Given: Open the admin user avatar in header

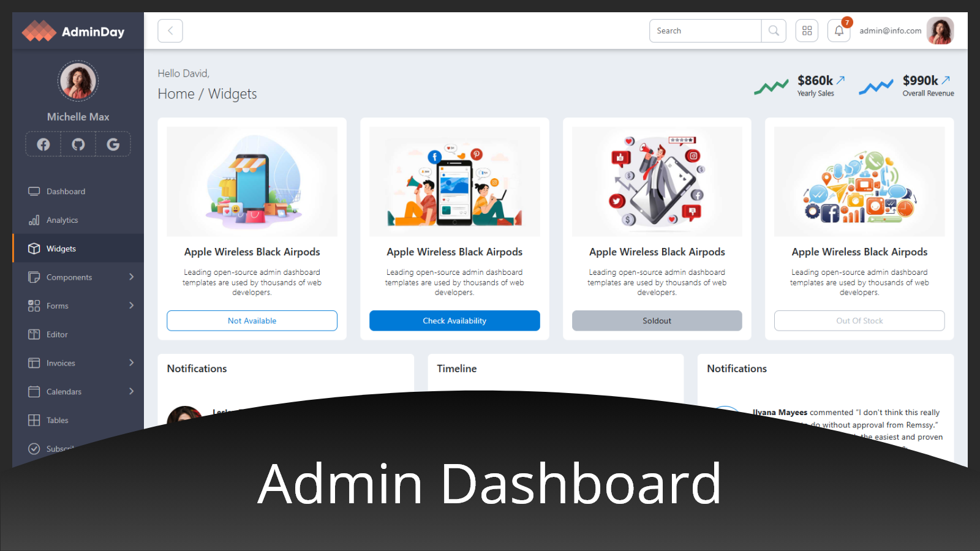Looking at the screenshot, I should tap(940, 31).
